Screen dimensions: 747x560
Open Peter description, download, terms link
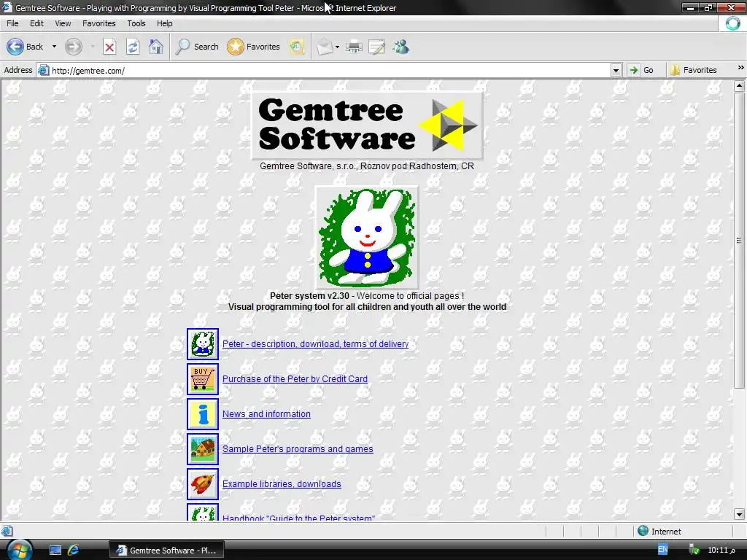(x=315, y=344)
